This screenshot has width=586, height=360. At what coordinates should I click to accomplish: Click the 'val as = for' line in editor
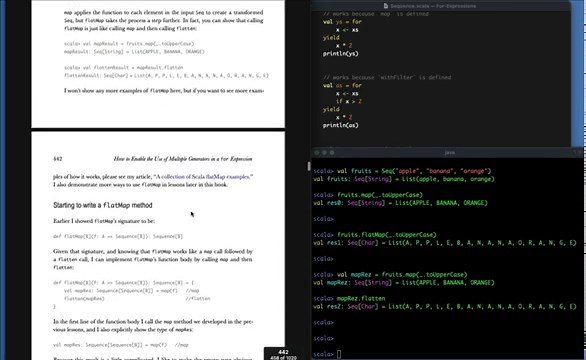(x=342, y=85)
